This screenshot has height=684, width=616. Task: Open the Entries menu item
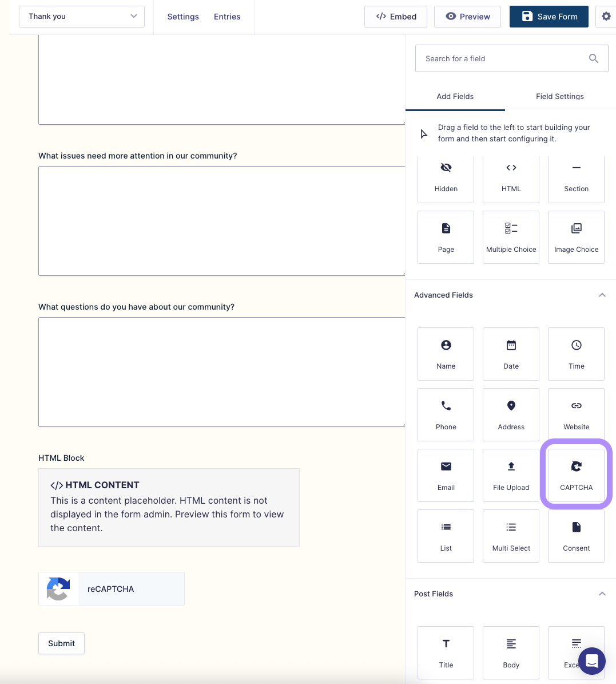(227, 17)
